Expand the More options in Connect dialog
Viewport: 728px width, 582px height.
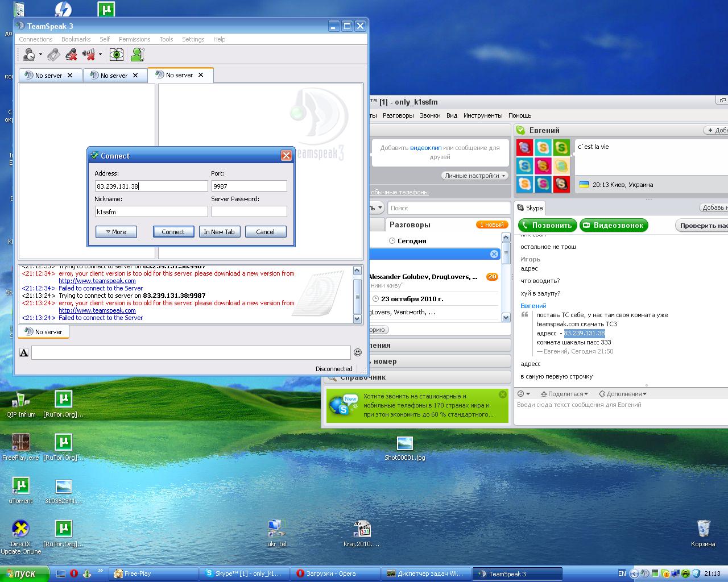116,232
